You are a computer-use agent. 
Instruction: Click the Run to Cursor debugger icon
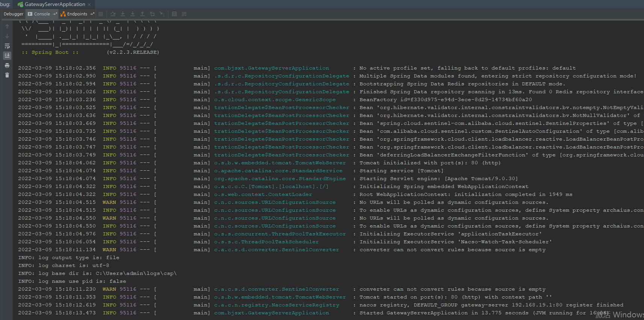click(x=162, y=14)
